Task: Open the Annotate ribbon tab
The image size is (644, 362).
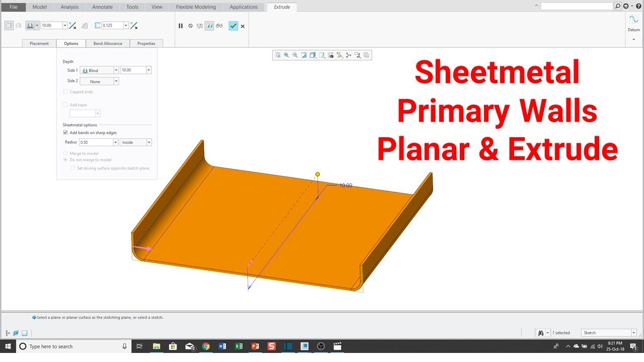Action: click(x=102, y=7)
